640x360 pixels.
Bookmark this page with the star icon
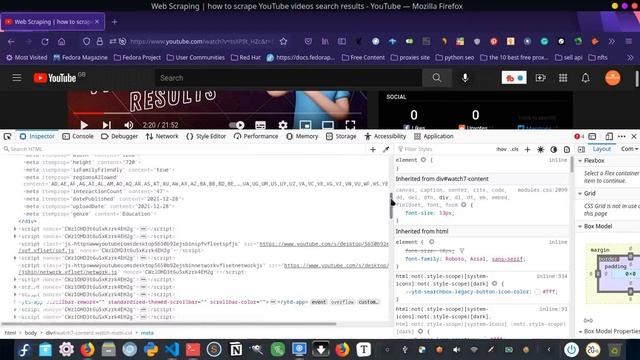pyautogui.click(x=283, y=41)
